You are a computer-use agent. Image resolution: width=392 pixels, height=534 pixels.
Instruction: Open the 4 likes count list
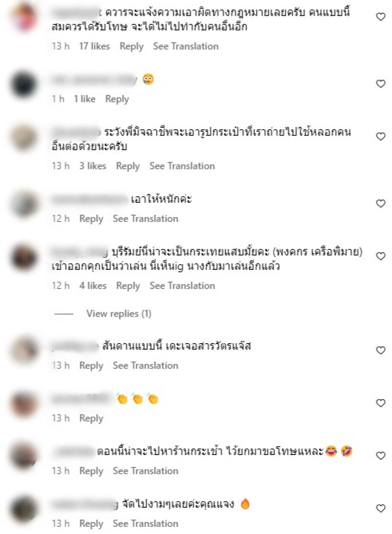tap(93, 285)
